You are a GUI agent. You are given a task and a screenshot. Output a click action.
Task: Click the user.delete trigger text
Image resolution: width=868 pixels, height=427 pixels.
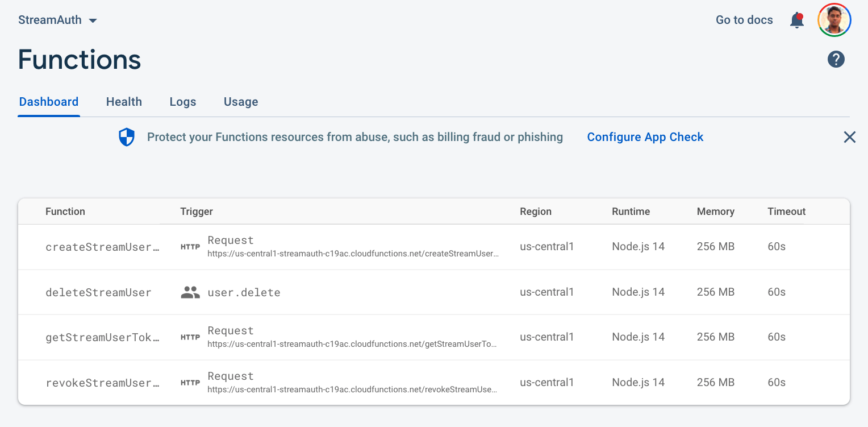244,292
